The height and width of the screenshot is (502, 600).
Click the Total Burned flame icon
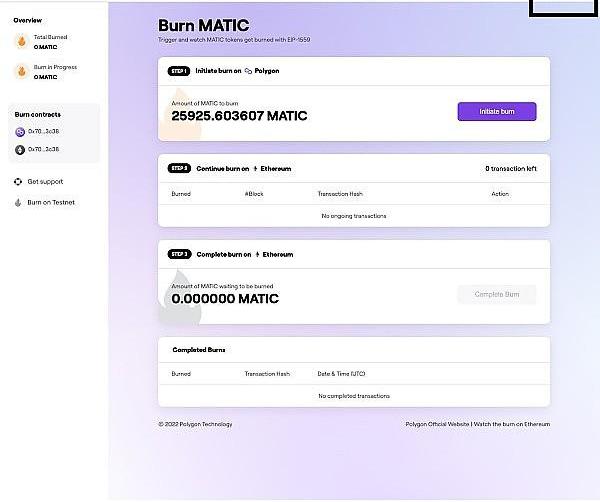click(x=20, y=41)
